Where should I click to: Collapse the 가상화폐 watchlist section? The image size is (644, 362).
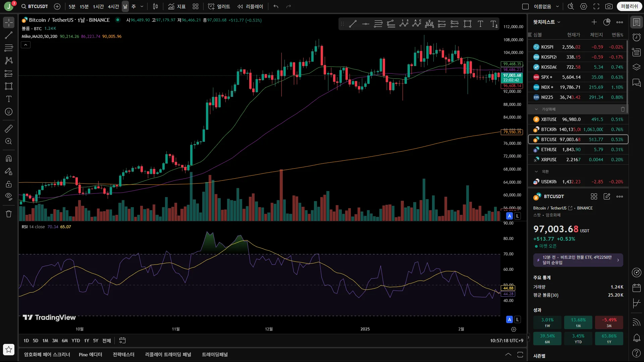coord(536,109)
